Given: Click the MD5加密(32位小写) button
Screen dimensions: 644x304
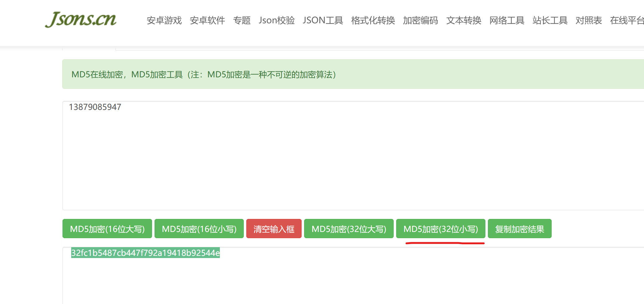Looking at the screenshot, I should 441,229.
